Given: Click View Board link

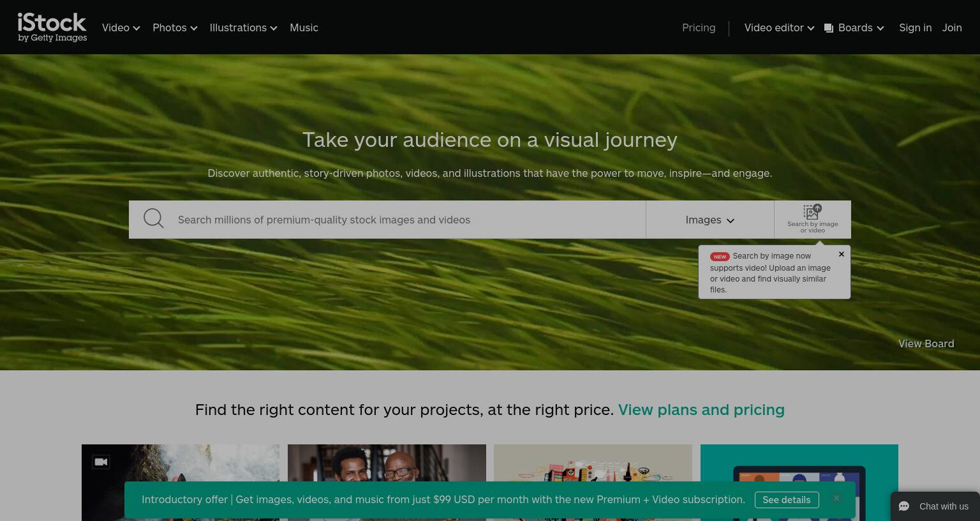Looking at the screenshot, I should coord(926,344).
